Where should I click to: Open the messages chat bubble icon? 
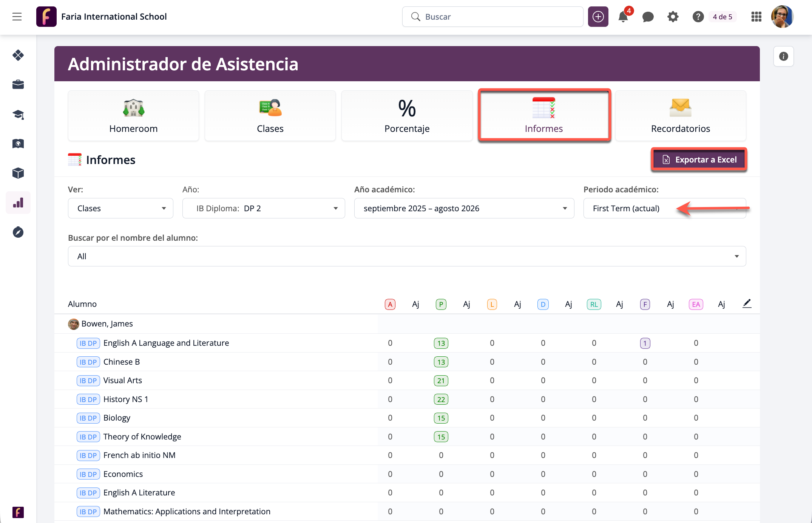[648, 17]
